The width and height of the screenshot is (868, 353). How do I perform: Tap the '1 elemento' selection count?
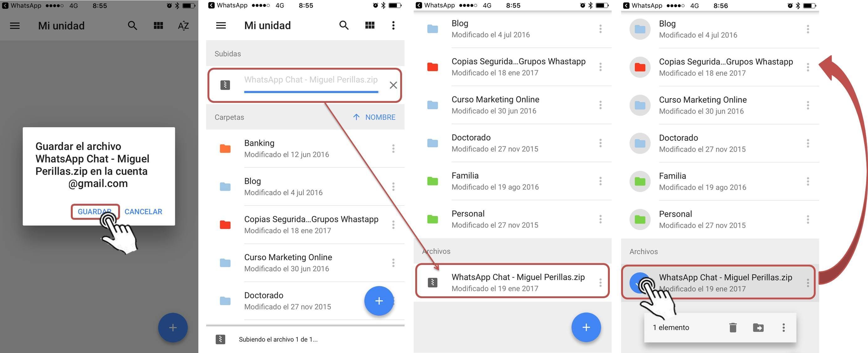coord(671,327)
